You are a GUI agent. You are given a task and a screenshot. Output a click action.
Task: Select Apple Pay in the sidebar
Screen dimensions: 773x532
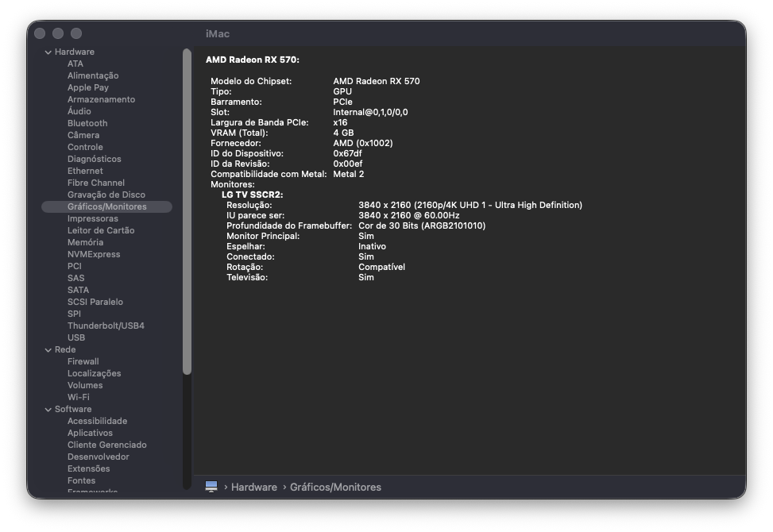point(87,87)
